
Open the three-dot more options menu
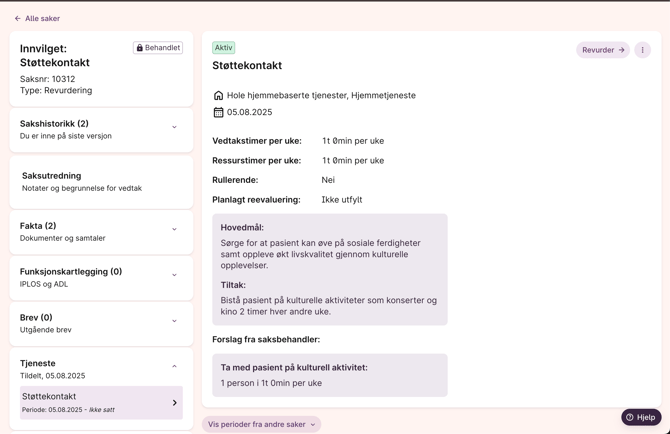tap(642, 50)
